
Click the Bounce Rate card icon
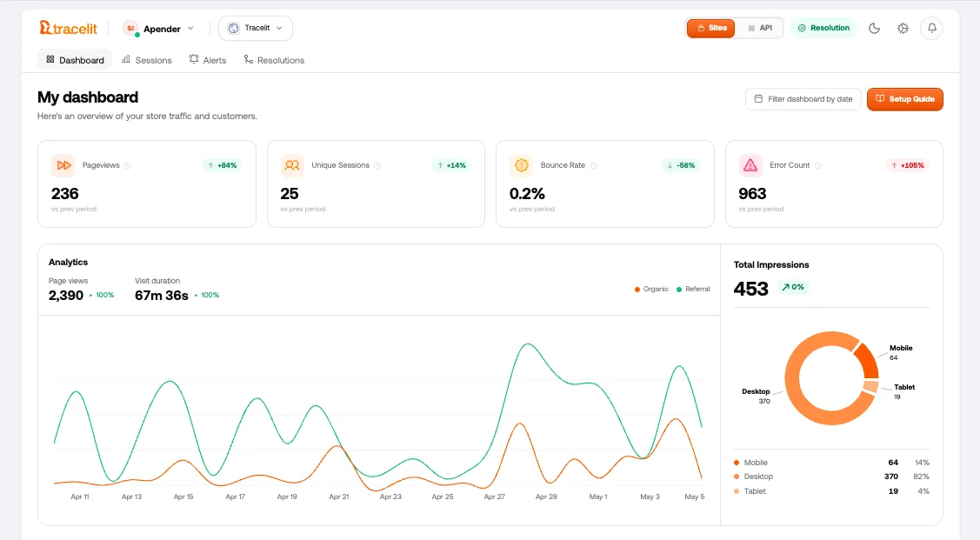click(x=521, y=165)
